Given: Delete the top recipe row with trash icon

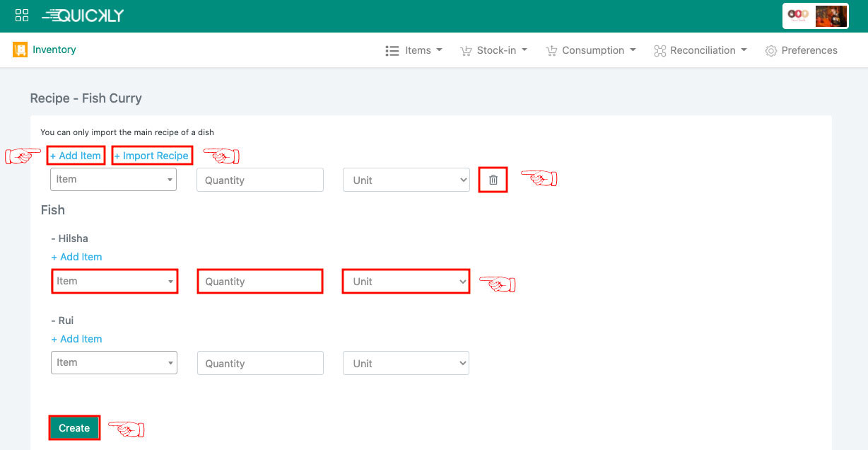Looking at the screenshot, I should coord(493,180).
